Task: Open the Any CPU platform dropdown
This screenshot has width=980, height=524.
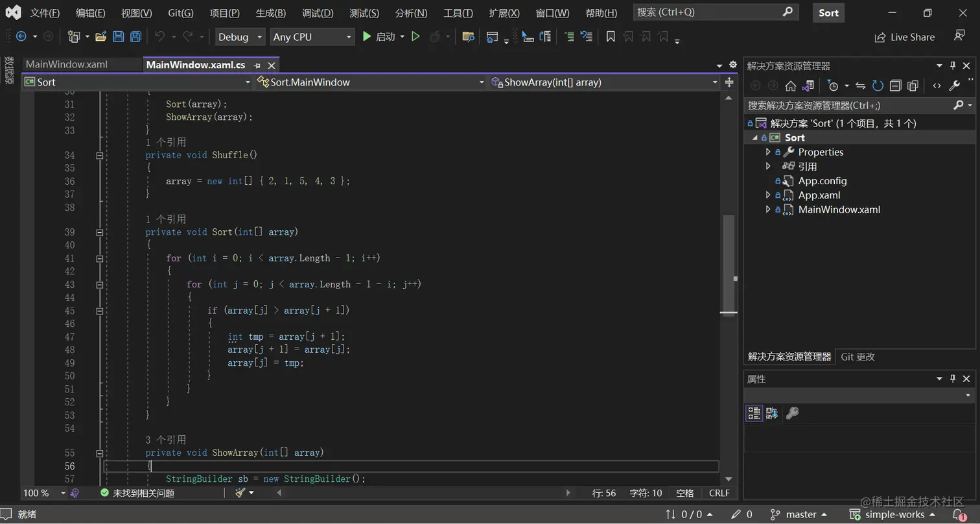Action: click(312, 37)
